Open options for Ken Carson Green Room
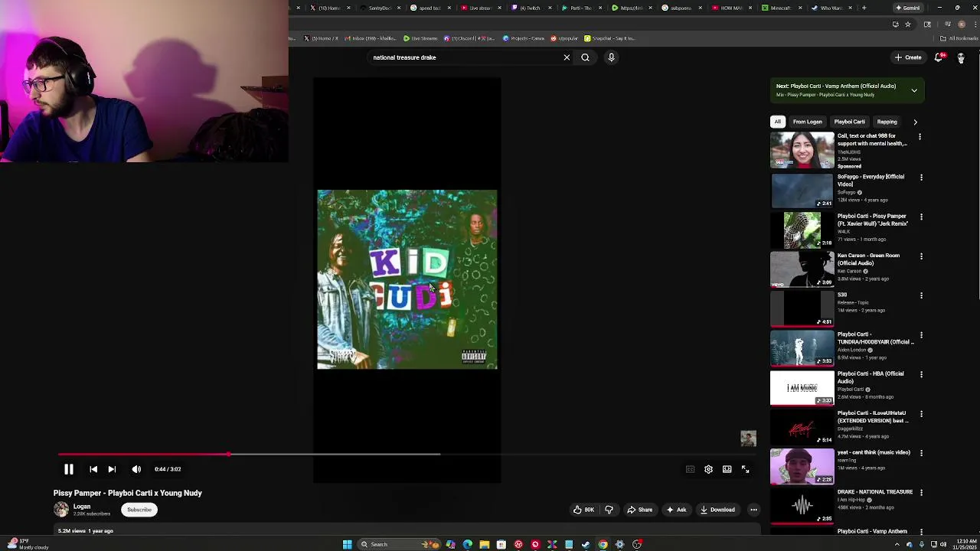The height and width of the screenshot is (551, 980). 921,256
